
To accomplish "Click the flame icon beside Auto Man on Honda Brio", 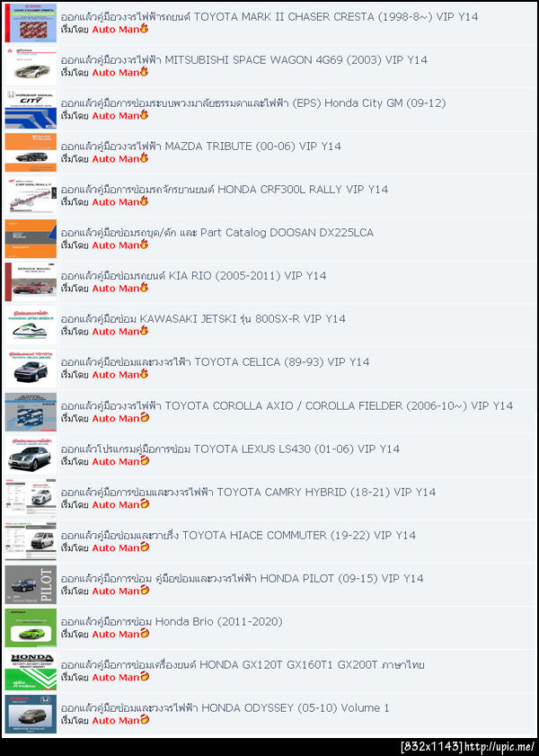I will pyautogui.click(x=145, y=633).
